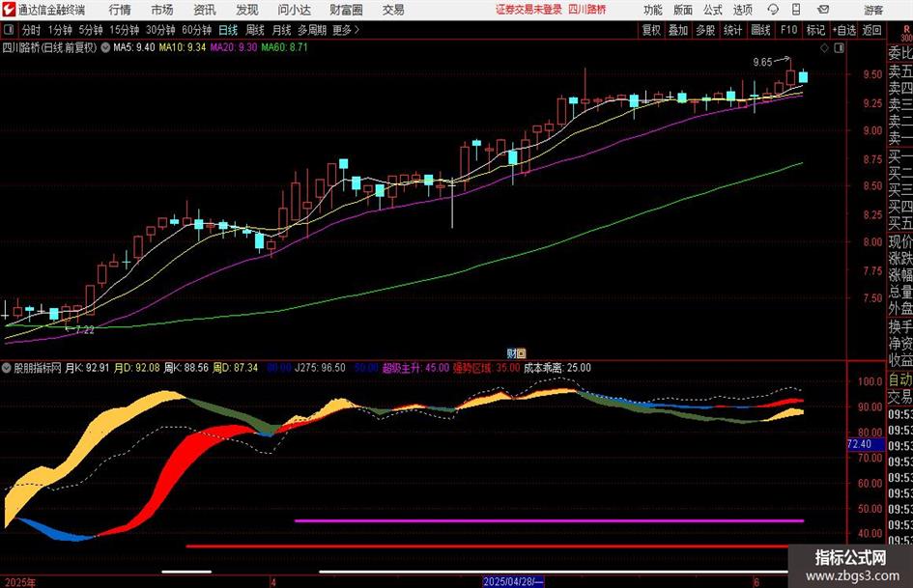
Task: Activate the 画线 drawing button
Action: (760, 30)
